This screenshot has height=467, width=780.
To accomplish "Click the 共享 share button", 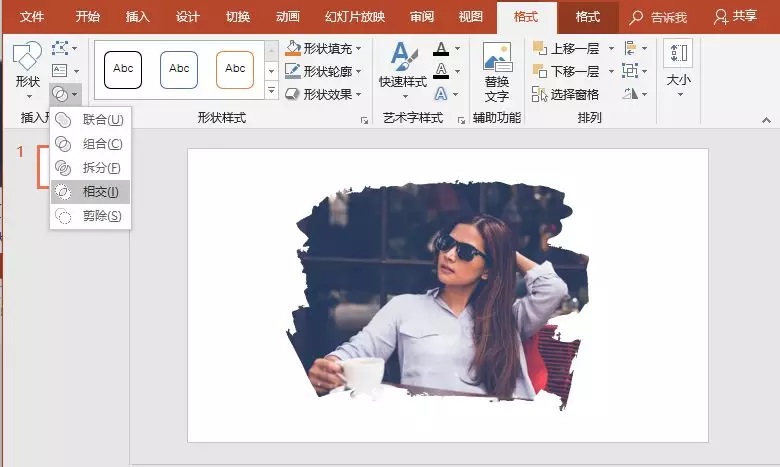I will [x=735, y=16].
